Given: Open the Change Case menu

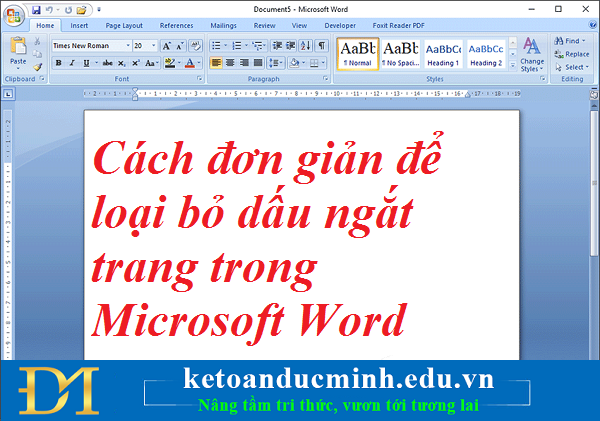Looking at the screenshot, I should point(152,63).
